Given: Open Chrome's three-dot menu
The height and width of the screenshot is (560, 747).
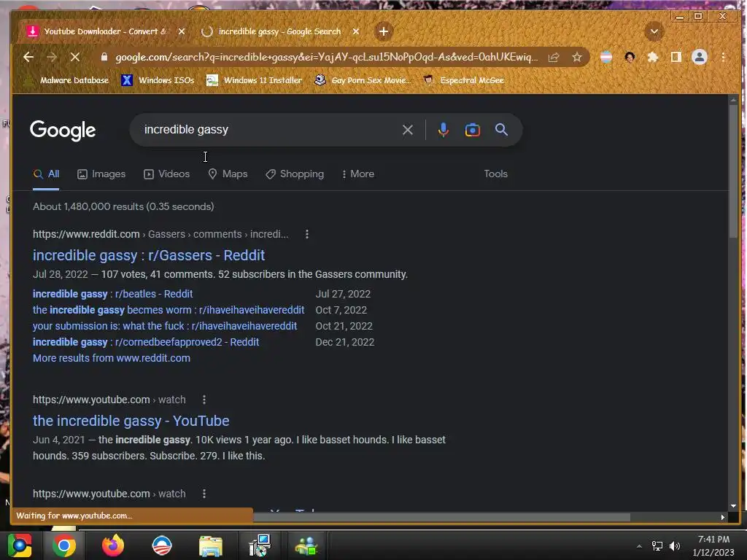Looking at the screenshot, I should 723,57.
